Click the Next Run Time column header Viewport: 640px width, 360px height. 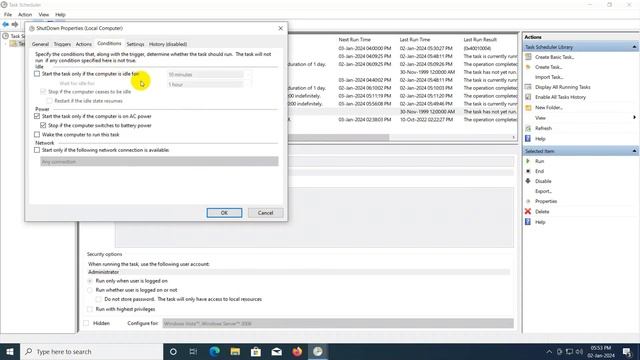point(354,40)
